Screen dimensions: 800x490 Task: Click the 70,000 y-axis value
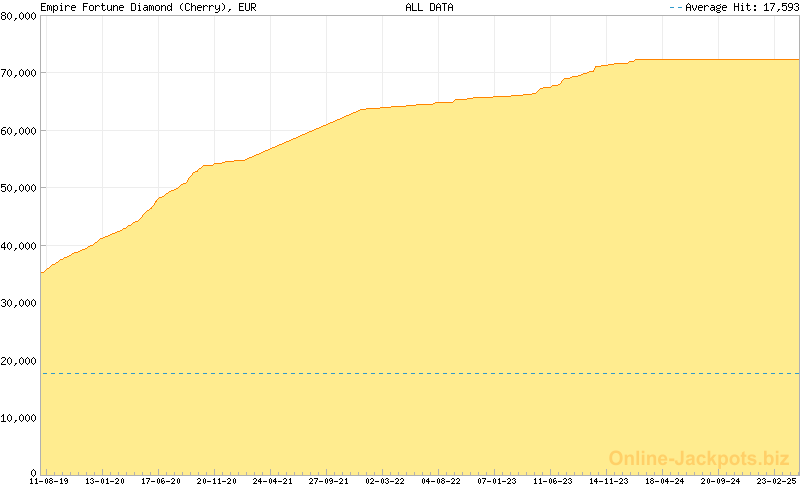coord(18,73)
